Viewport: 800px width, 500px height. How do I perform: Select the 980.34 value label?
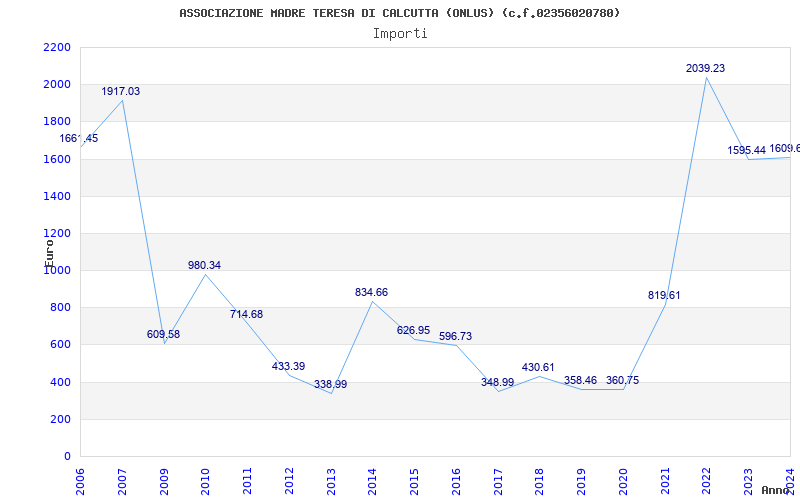pyautogui.click(x=205, y=266)
